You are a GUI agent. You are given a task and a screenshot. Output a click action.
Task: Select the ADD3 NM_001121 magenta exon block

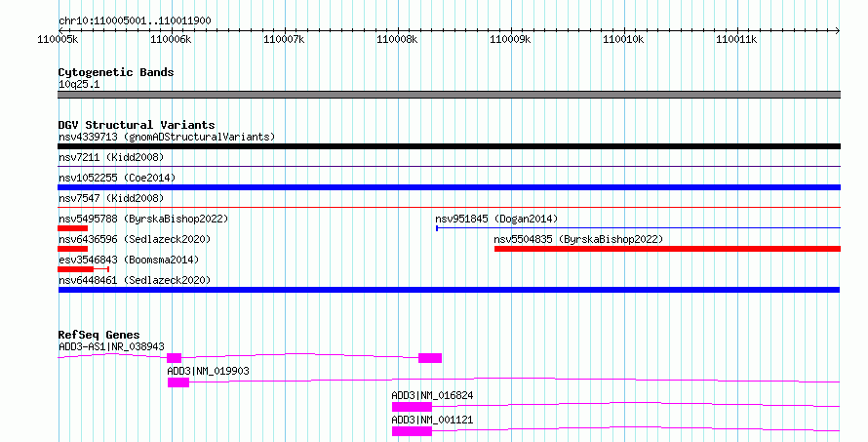pos(412,431)
